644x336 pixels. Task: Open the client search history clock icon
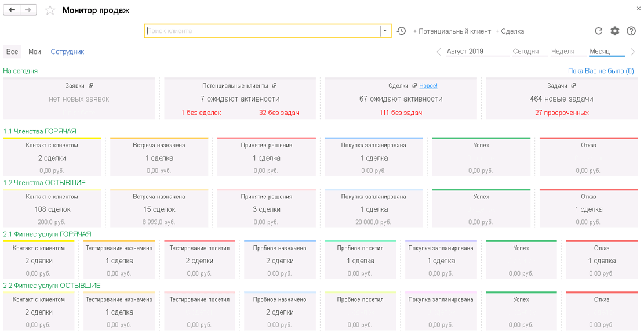[401, 31]
